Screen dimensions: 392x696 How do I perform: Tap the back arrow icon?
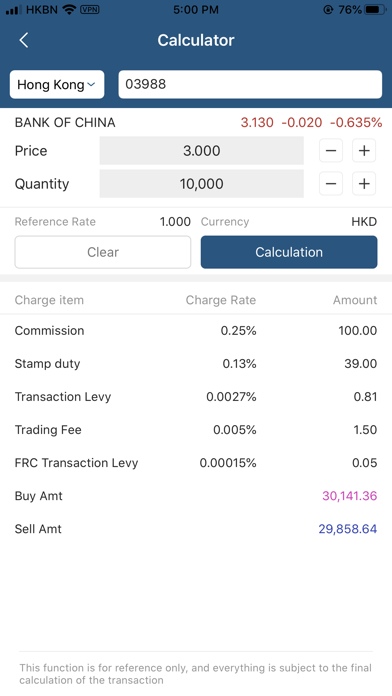pyautogui.click(x=24, y=40)
